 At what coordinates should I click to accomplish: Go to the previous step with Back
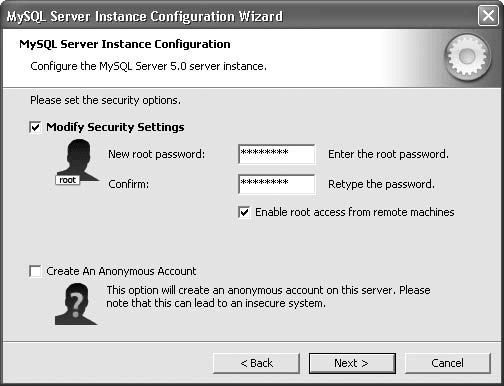point(256,363)
